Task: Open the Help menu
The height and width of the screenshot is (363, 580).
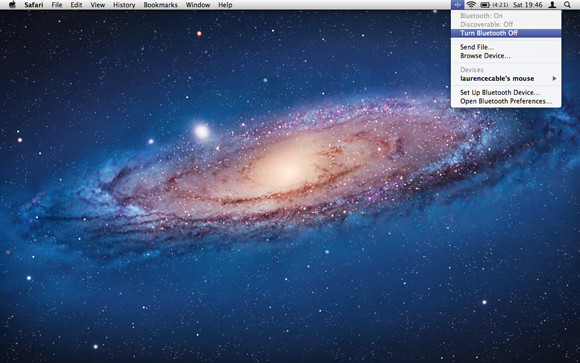Action: click(225, 5)
